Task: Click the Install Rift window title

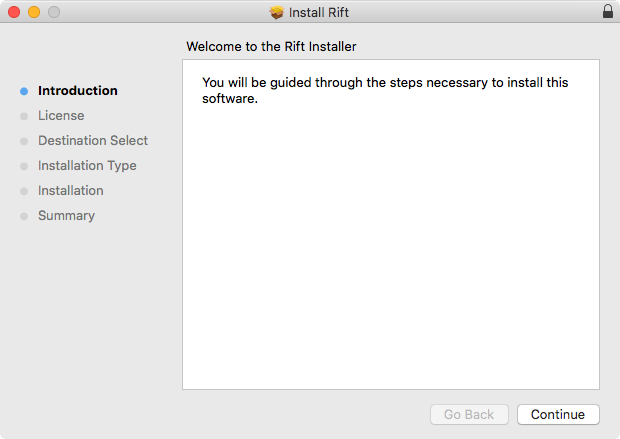Action: pyautogui.click(x=320, y=12)
